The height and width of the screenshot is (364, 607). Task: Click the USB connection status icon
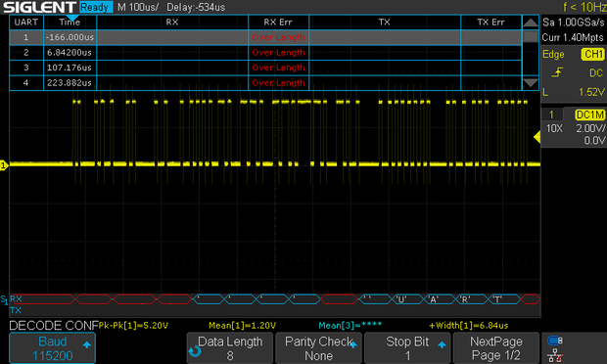click(x=555, y=341)
